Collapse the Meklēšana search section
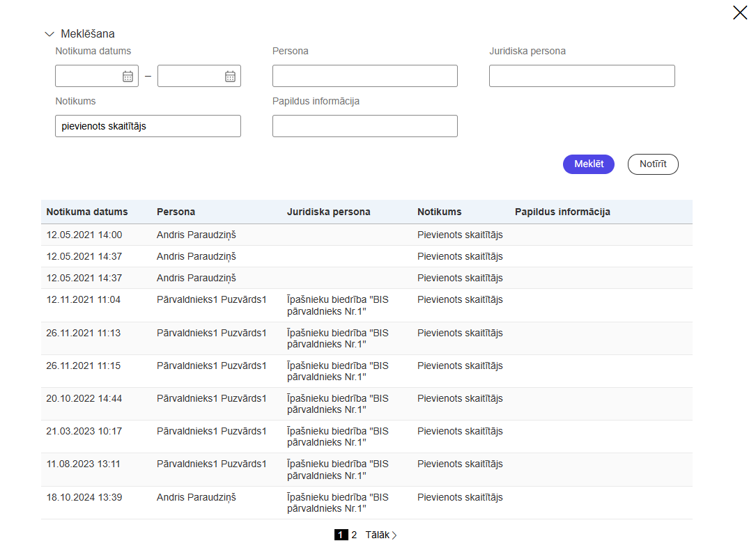This screenshot has height=557, width=756. [x=49, y=33]
